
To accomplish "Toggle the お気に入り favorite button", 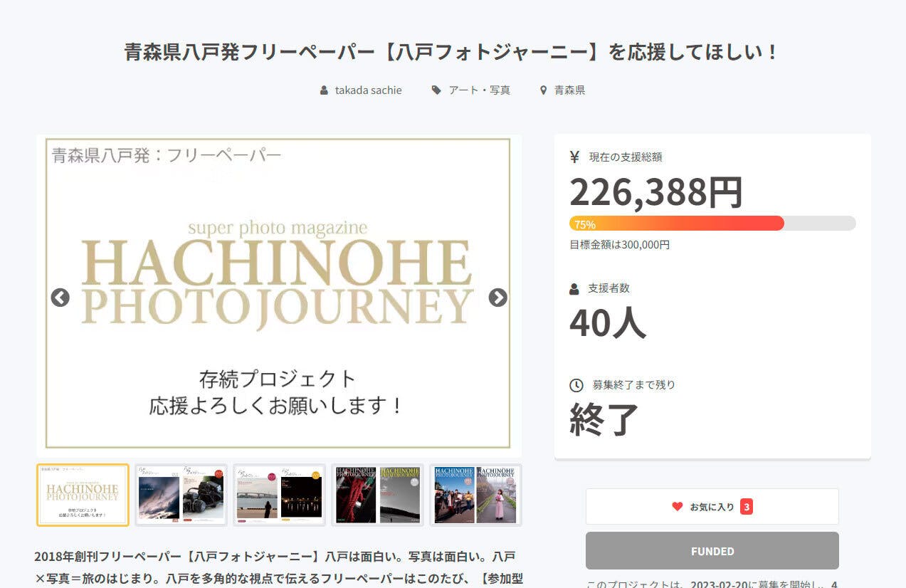I will [712, 507].
